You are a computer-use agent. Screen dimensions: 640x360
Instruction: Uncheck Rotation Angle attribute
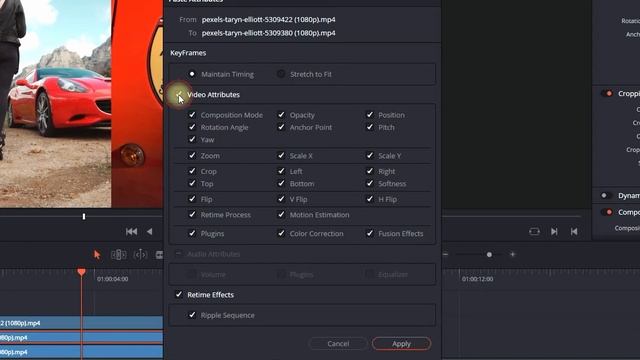(192, 127)
